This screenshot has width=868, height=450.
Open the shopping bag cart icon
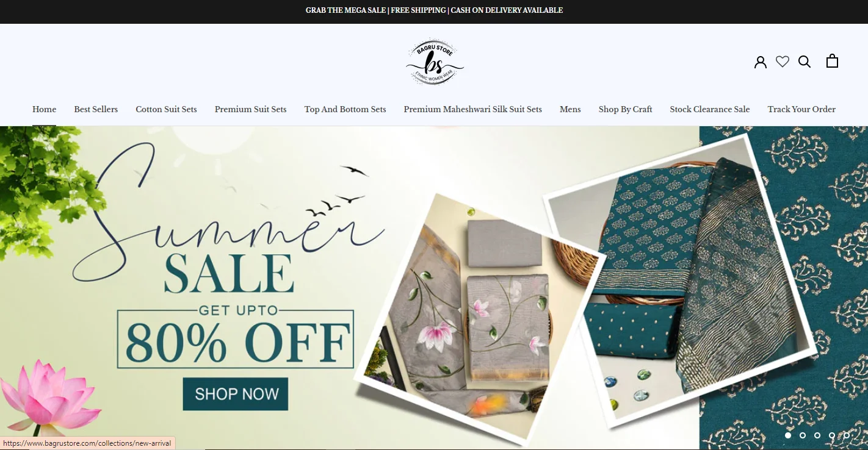click(832, 61)
